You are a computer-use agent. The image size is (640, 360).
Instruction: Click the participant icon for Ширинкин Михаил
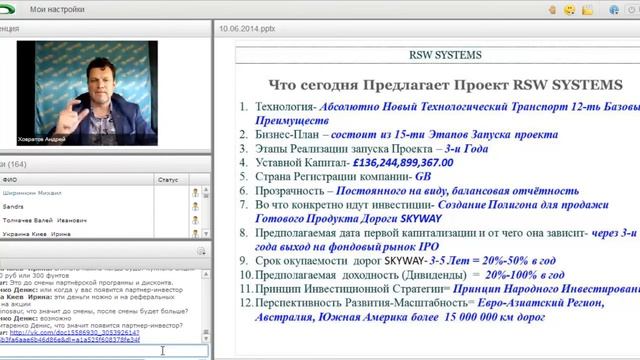(x=196, y=193)
